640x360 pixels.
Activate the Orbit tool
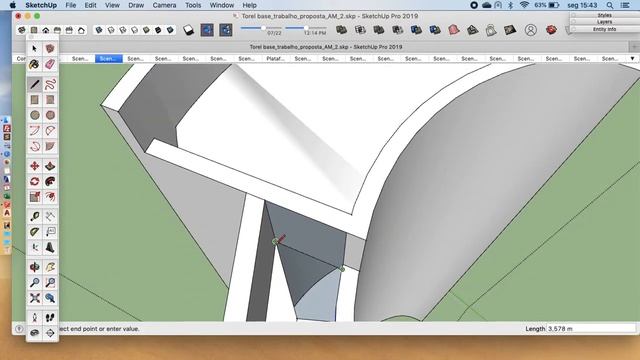pyautogui.click(x=35, y=267)
